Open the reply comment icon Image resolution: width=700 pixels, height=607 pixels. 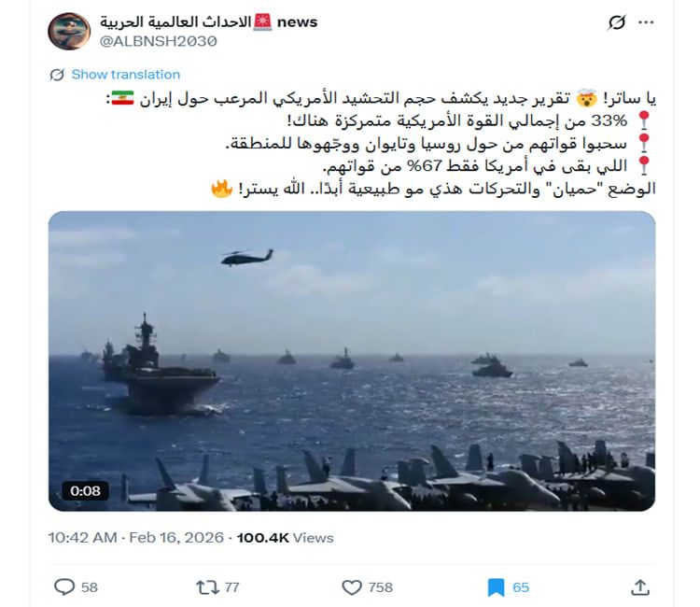(x=64, y=586)
